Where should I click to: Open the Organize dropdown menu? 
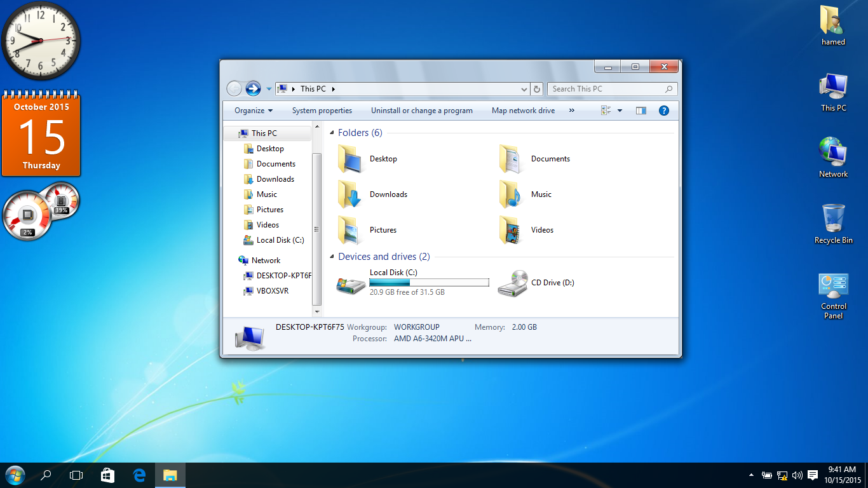[x=253, y=111]
